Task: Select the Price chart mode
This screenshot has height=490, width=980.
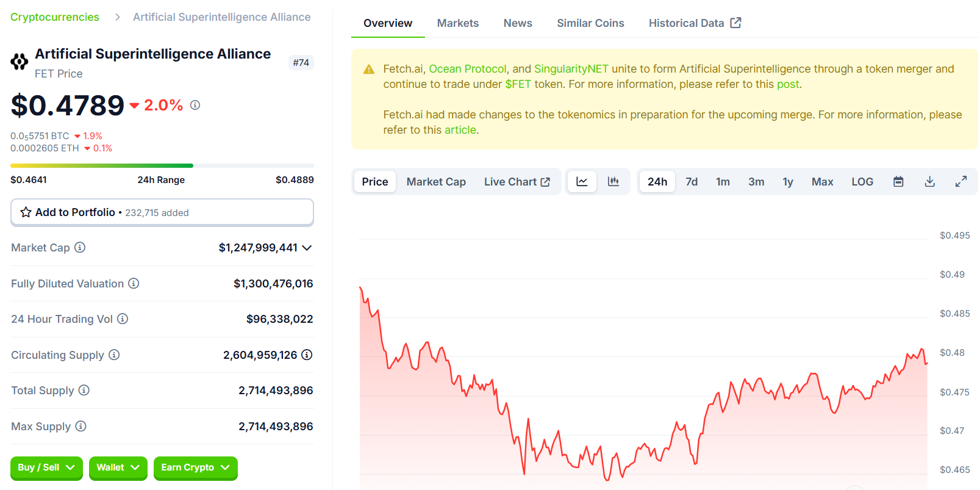Action: point(375,182)
